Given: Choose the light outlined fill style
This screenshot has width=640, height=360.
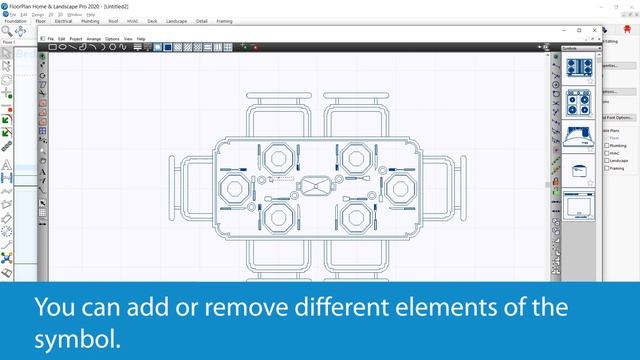Looking at the screenshot, I should click(x=158, y=47).
